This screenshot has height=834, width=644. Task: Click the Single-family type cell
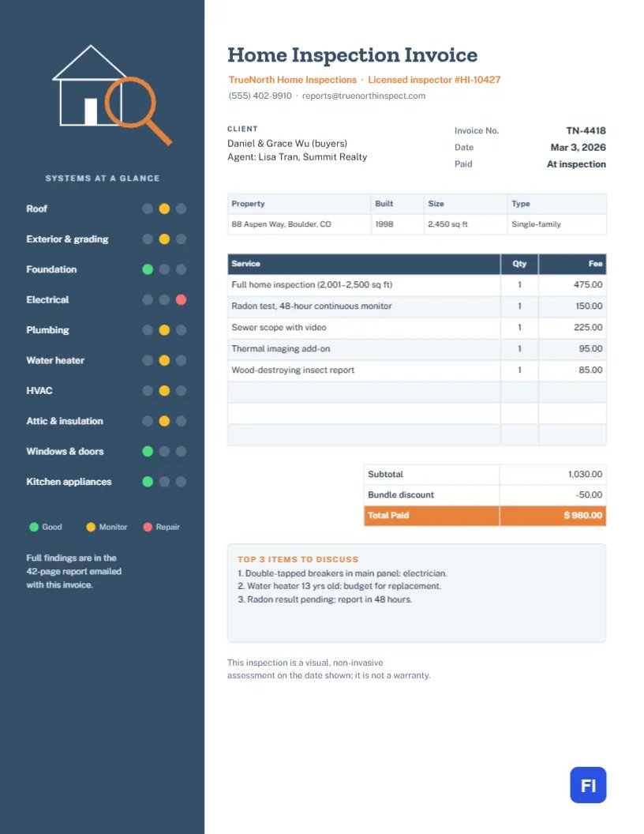(557, 224)
